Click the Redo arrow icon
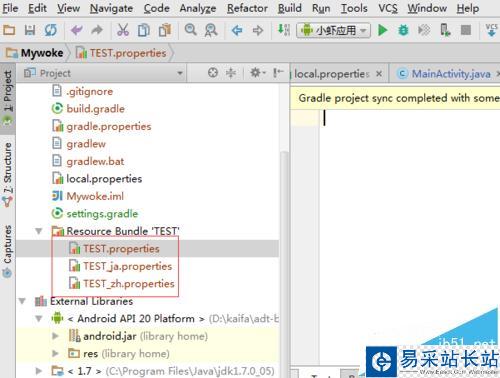Image resolution: width=500 pixels, height=378 pixels. [97, 30]
